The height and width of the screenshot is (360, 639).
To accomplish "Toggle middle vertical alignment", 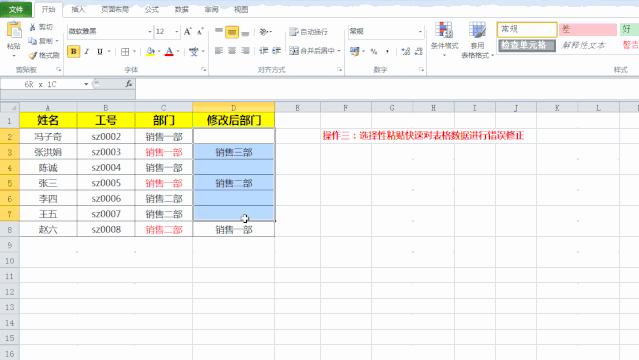I will 232,31.
